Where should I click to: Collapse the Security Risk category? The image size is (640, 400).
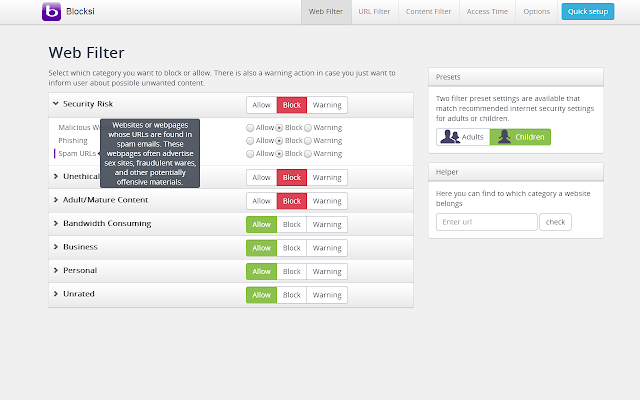coord(56,104)
